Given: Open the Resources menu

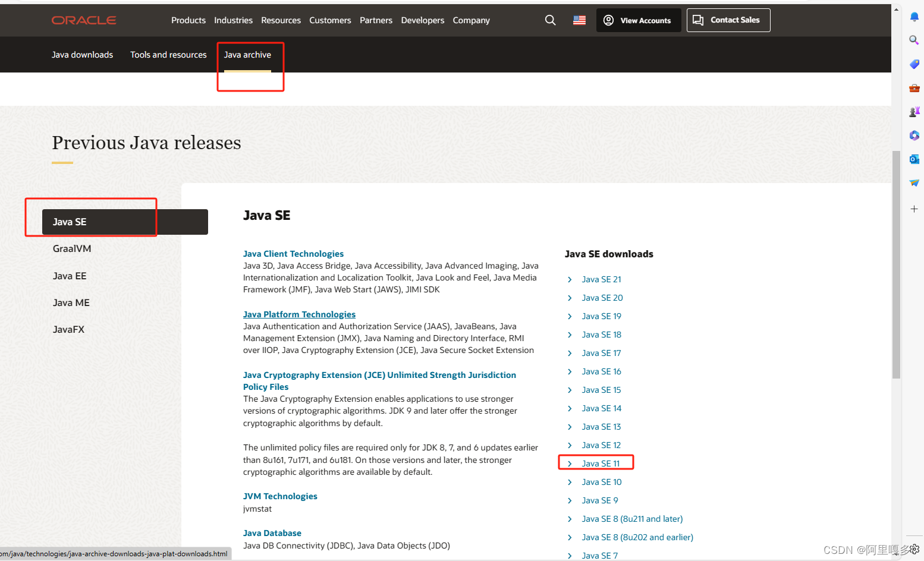Looking at the screenshot, I should pyautogui.click(x=281, y=20).
